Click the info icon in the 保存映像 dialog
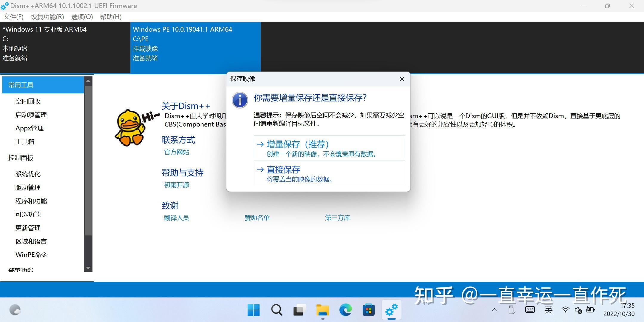This screenshot has width=644, height=322. pyautogui.click(x=240, y=100)
